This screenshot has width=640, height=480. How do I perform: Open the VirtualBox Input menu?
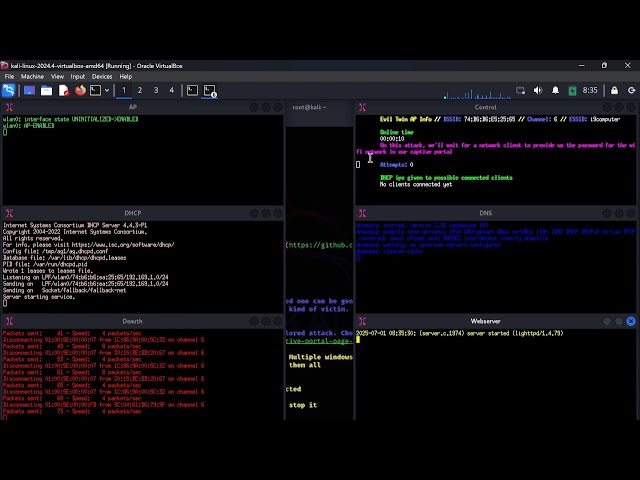(78, 76)
